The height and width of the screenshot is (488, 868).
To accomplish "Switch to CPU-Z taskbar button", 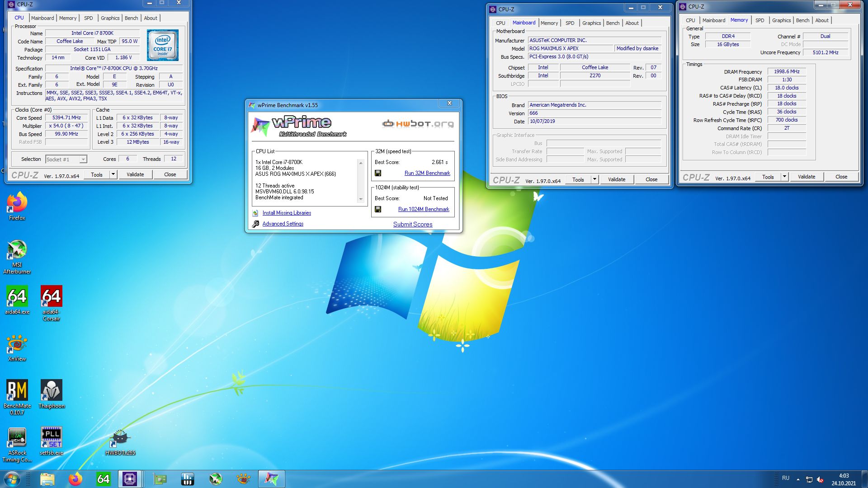I will 130,479.
